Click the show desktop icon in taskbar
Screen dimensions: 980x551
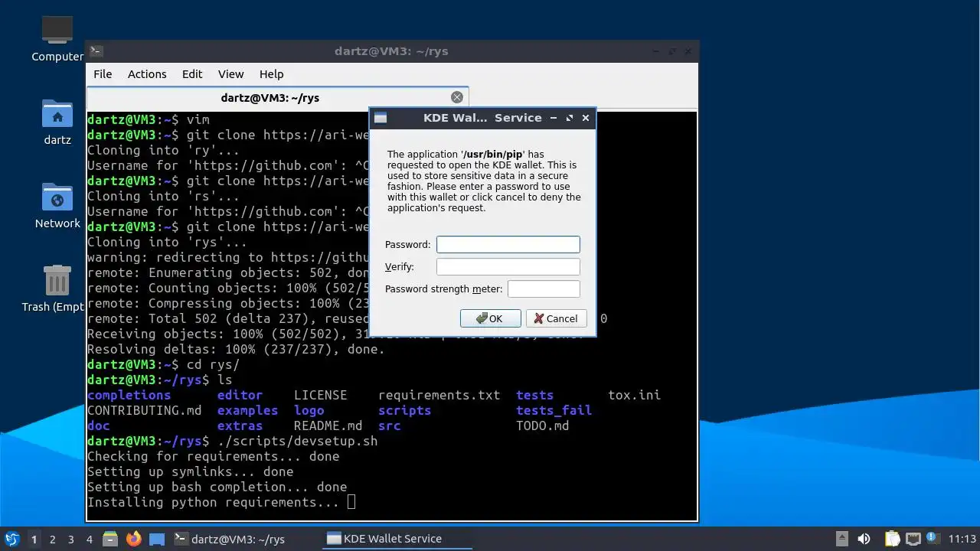click(x=157, y=539)
